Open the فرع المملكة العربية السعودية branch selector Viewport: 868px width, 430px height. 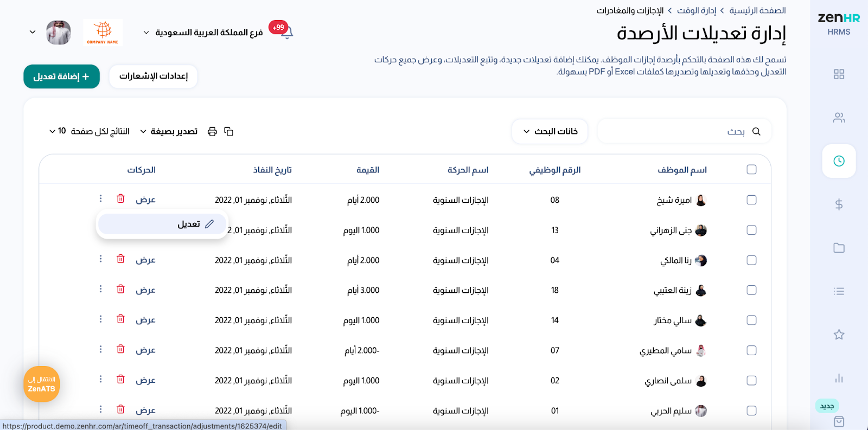(x=203, y=33)
